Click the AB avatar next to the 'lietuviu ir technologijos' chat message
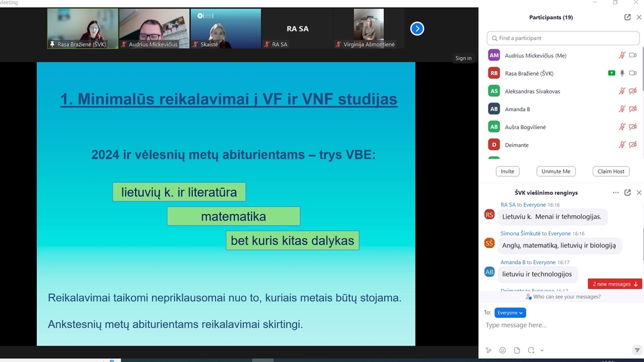This screenshot has height=362, width=644. pos(489,272)
